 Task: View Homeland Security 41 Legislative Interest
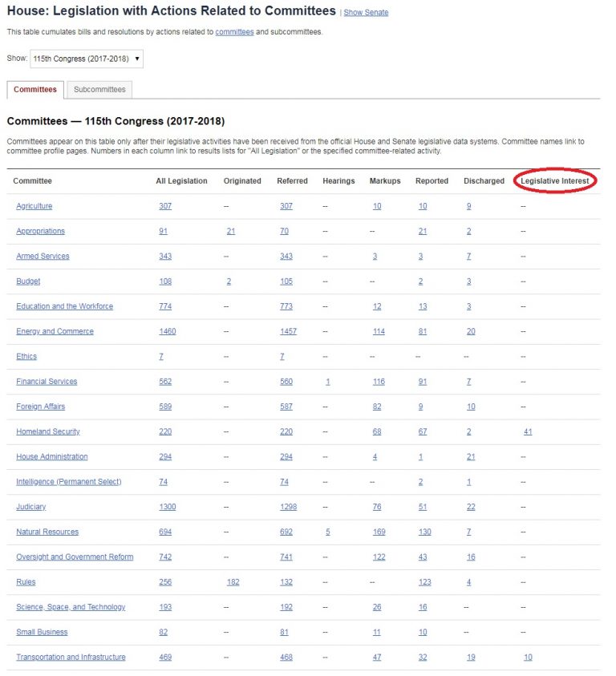tap(528, 431)
